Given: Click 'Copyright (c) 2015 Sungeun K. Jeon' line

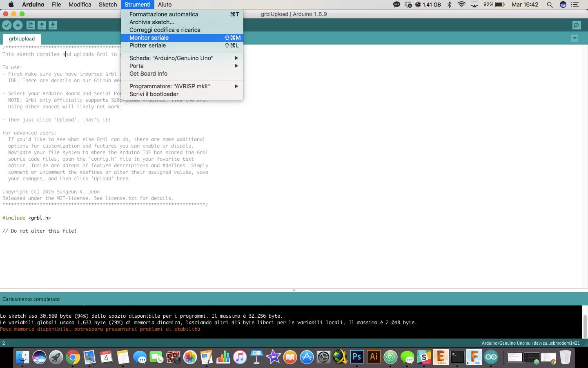Looking at the screenshot, I should click(x=51, y=192).
